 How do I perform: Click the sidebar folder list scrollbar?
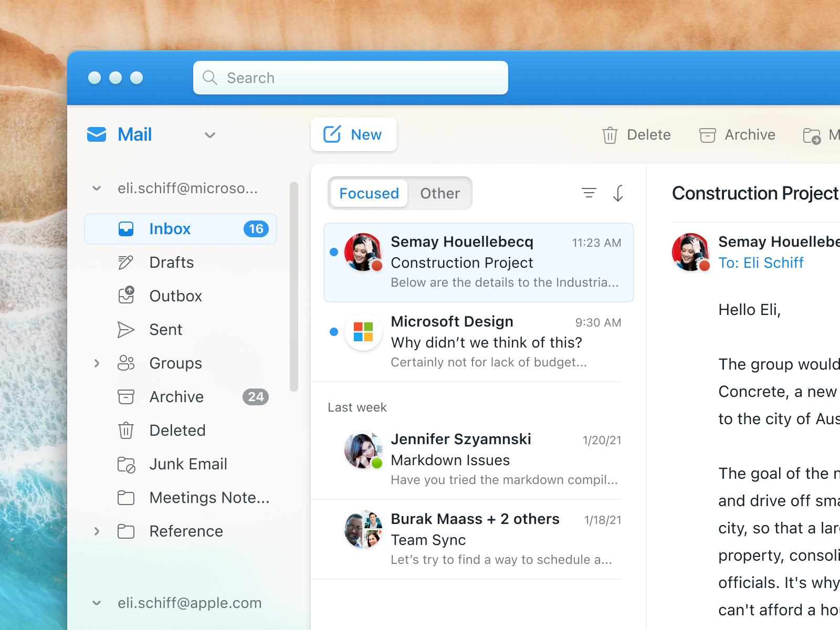tap(294, 287)
